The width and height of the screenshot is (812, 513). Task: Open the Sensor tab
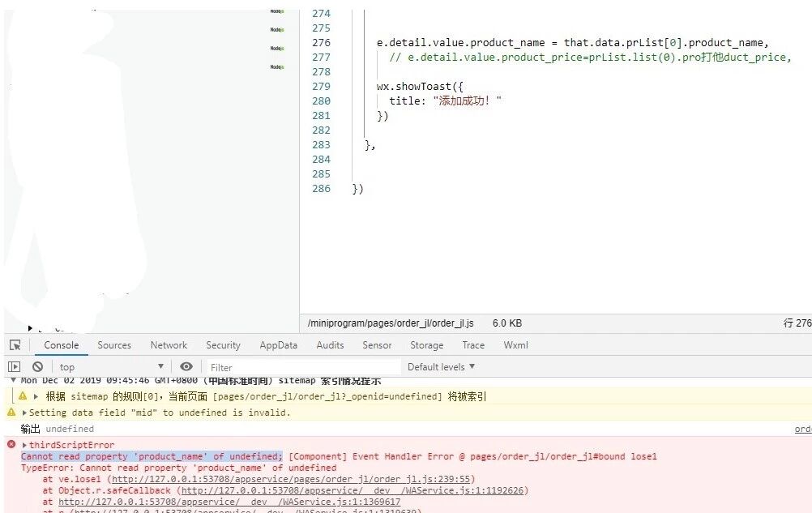click(377, 345)
